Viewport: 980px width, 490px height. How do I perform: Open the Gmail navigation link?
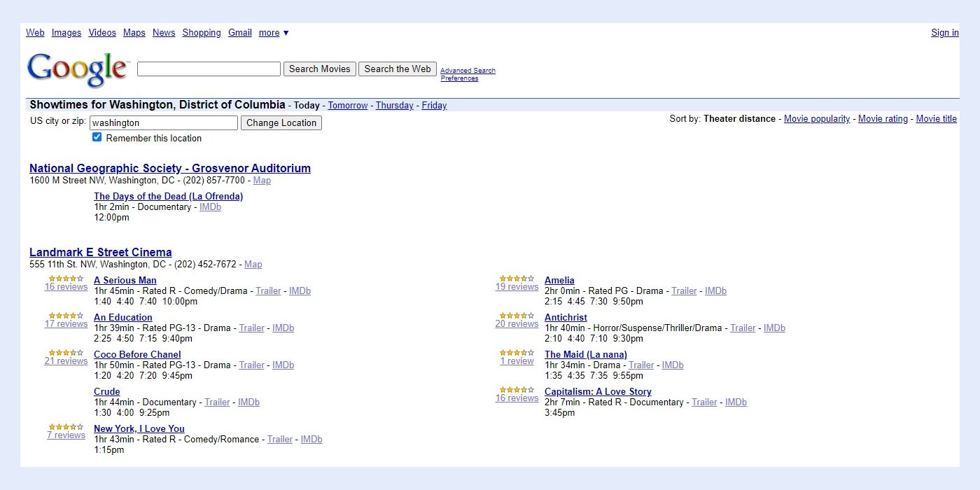pyautogui.click(x=240, y=33)
